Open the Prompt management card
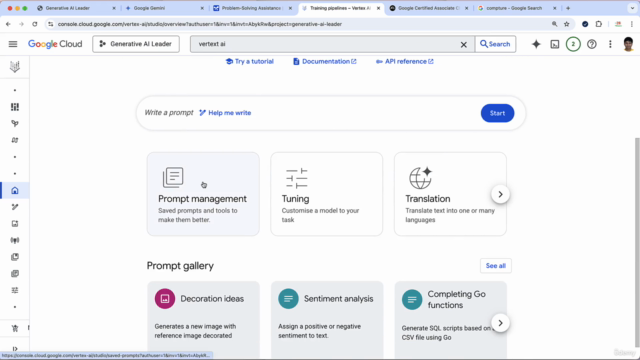Screen dimensions: 640x360 (203, 194)
